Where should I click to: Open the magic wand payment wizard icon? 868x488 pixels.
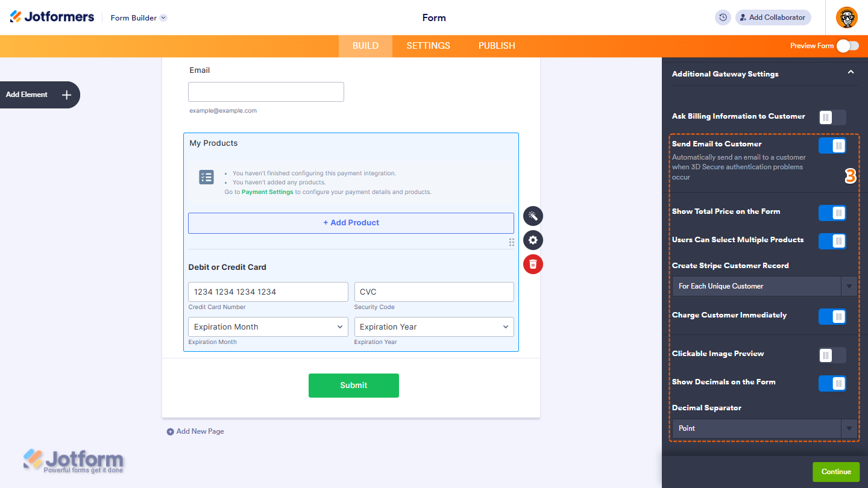pos(533,216)
